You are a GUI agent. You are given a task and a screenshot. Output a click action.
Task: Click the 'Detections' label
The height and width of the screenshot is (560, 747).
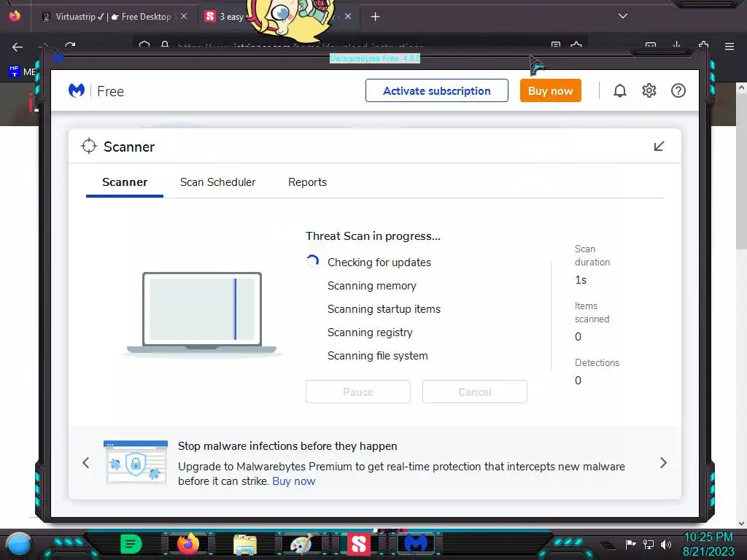pos(597,363)
